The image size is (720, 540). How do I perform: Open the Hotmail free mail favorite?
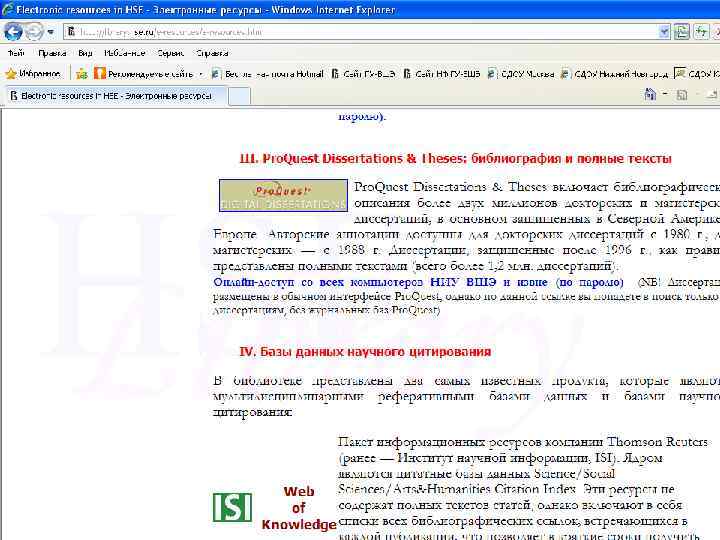(268, 73)
